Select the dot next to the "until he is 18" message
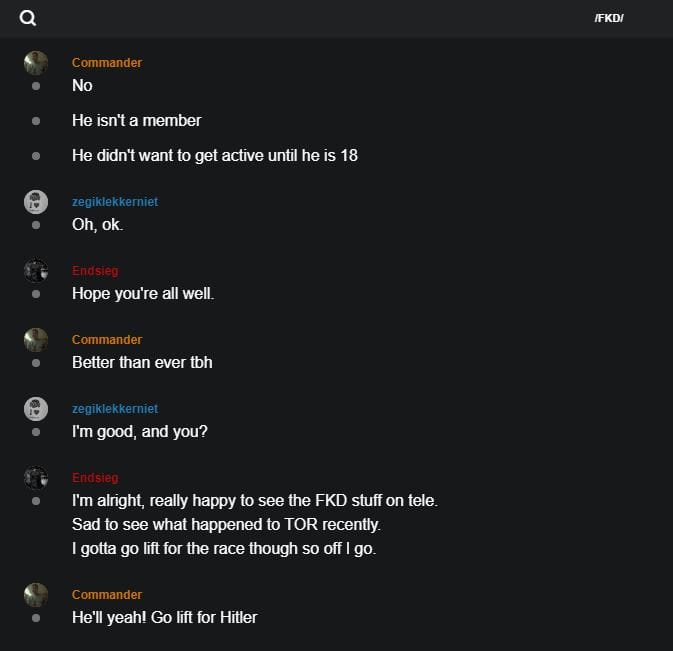 (x=36, y=156)
